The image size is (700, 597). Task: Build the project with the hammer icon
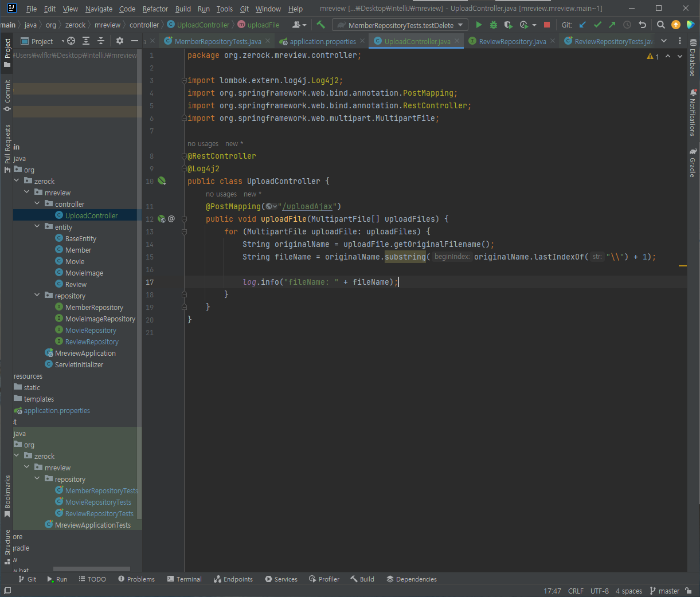point(320,25)
